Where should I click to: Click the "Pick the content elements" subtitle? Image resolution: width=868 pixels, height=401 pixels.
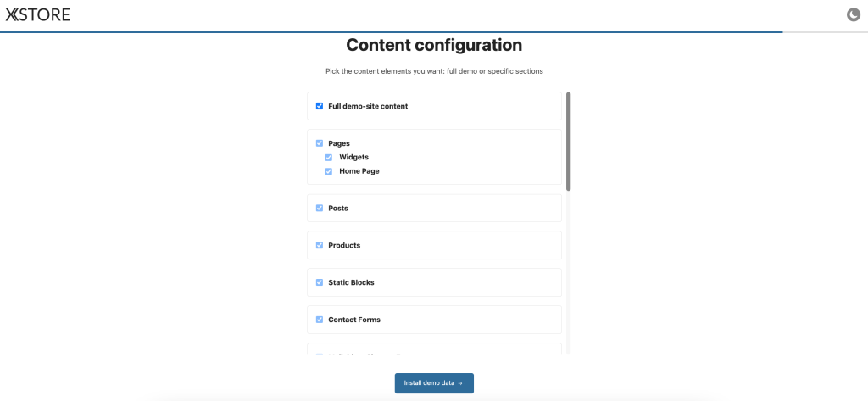coord(434,71)
